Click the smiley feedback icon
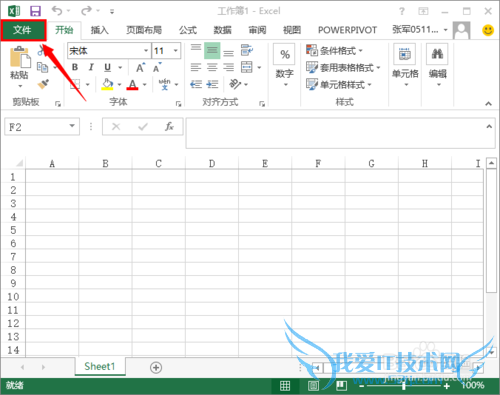Viewport: 500px width, 395px height. pos(488,30)
